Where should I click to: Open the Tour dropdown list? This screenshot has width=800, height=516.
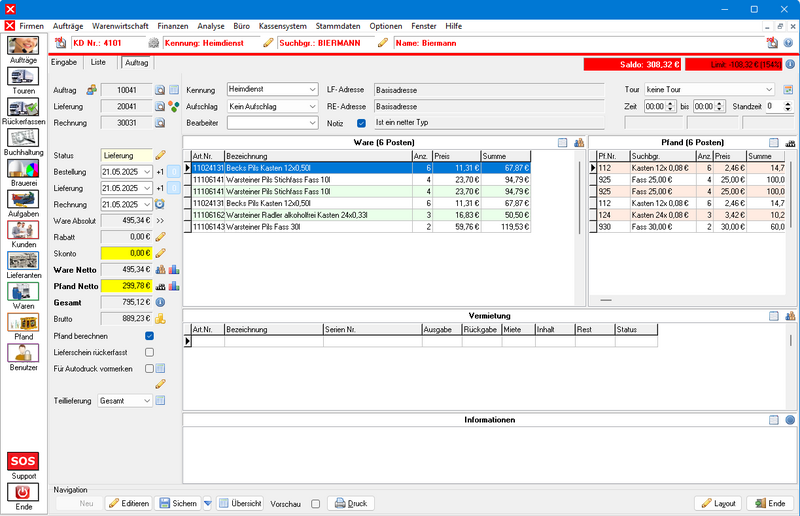768,90
